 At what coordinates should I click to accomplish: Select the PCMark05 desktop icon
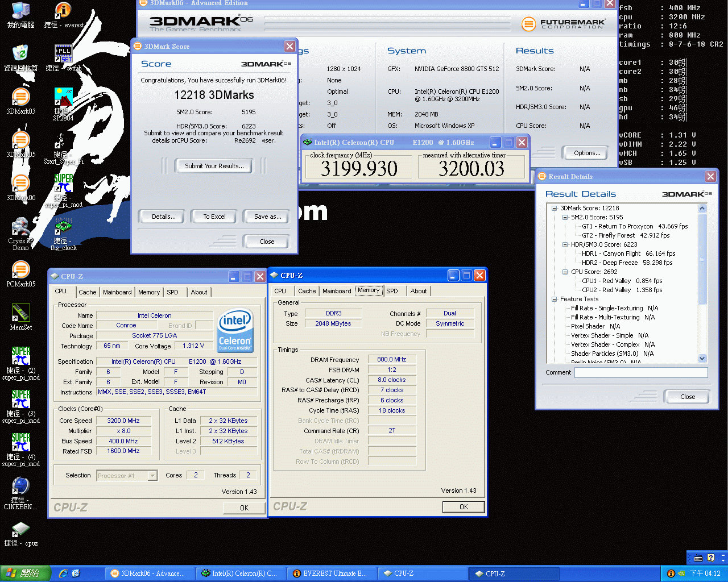20,274
